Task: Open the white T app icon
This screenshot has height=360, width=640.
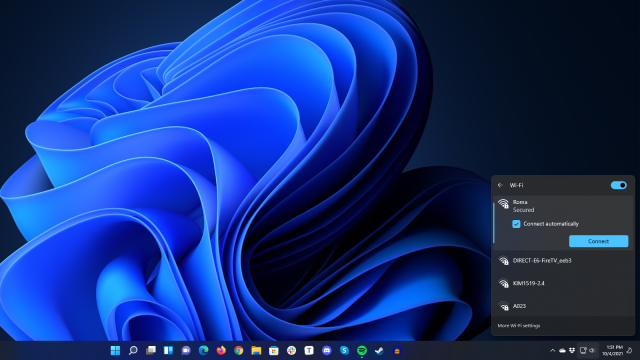Action: [309, 350]
